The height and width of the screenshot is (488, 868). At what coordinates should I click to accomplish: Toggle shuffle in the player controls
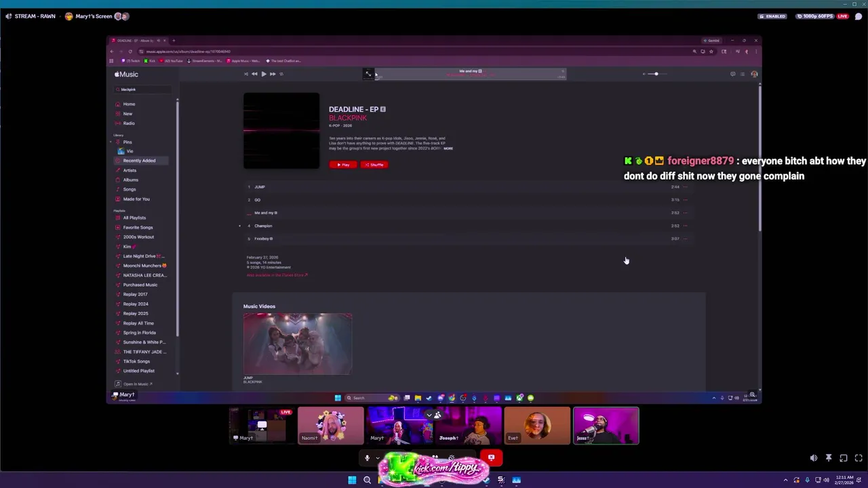[x=245, y=74]
